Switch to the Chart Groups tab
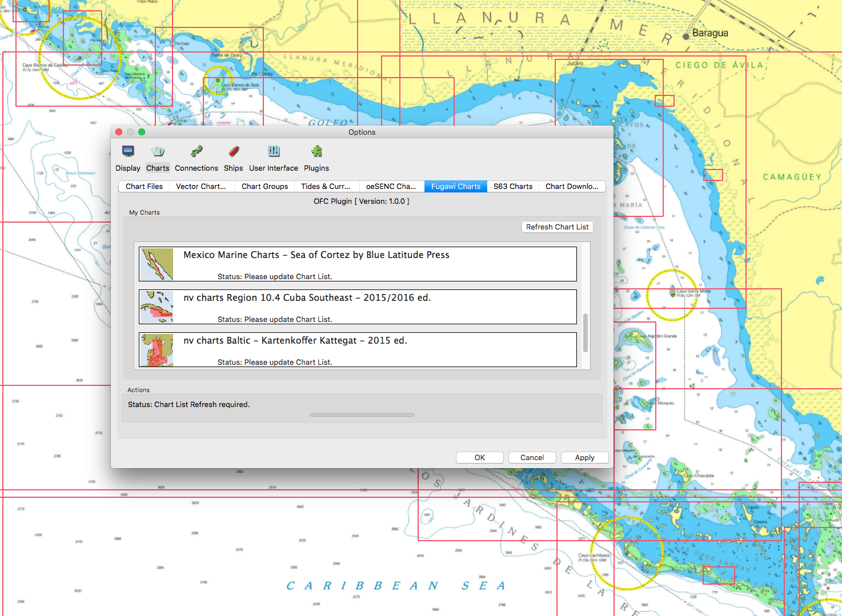This screenshot has height=616, width=842. coord(265,186)
